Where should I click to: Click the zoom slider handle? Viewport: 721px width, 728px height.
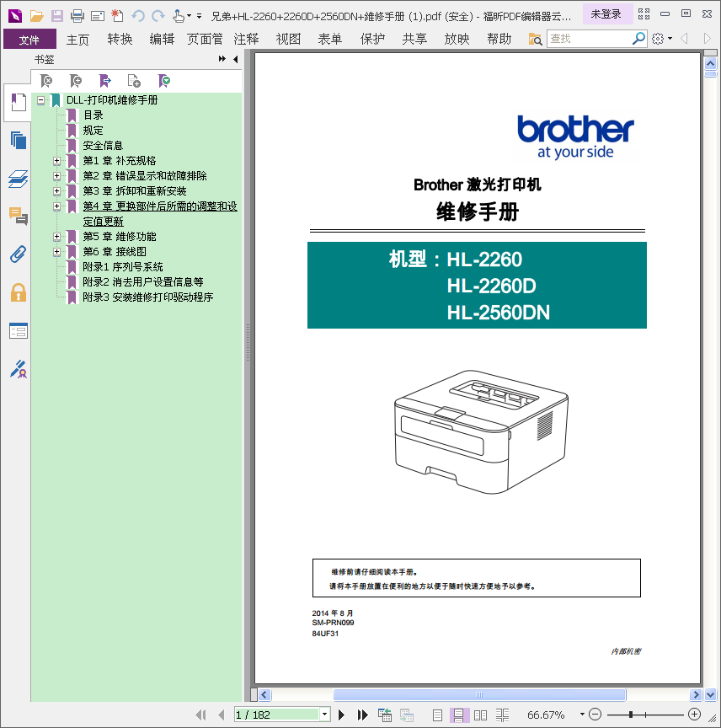(x=631, y=715)
